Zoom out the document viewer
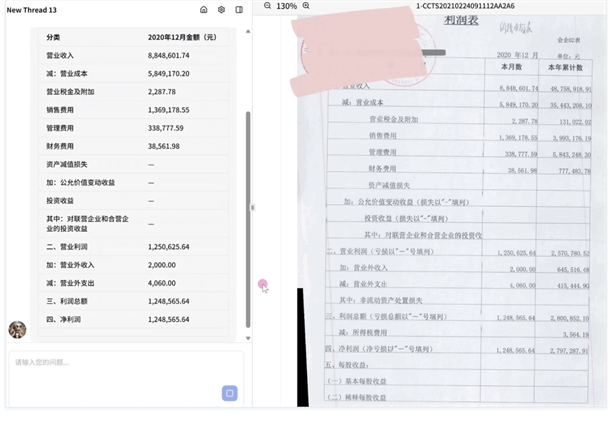Viewport: 613px width, 424px height. (267, 6)
